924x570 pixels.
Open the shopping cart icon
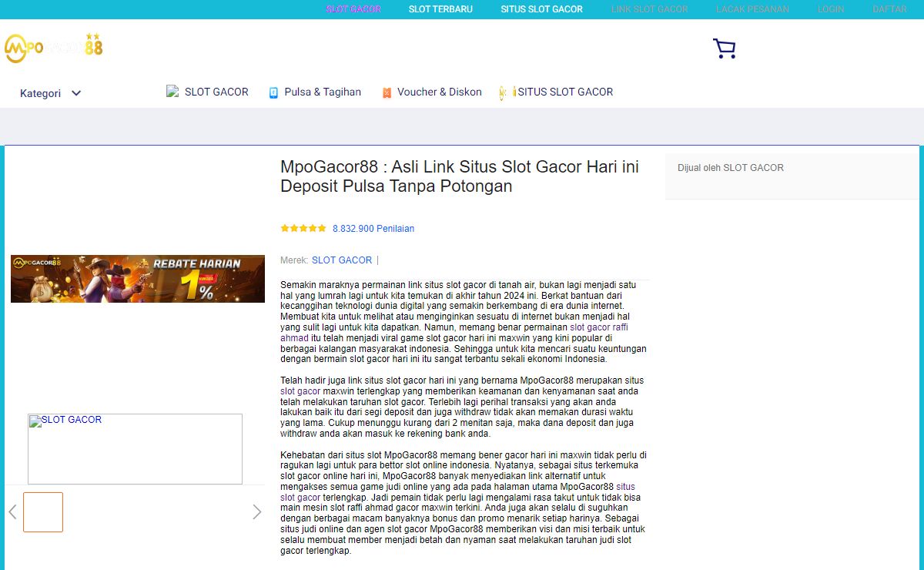coord(724,49)
